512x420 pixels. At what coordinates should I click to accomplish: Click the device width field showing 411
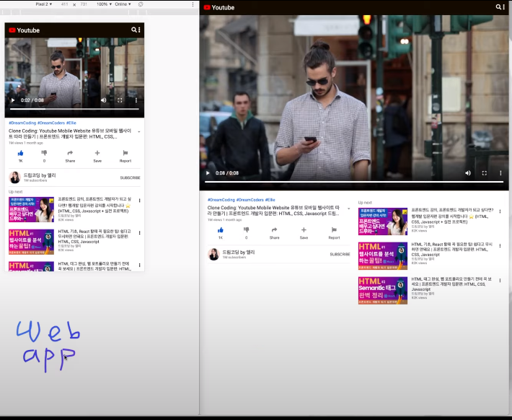click(64, 4)
